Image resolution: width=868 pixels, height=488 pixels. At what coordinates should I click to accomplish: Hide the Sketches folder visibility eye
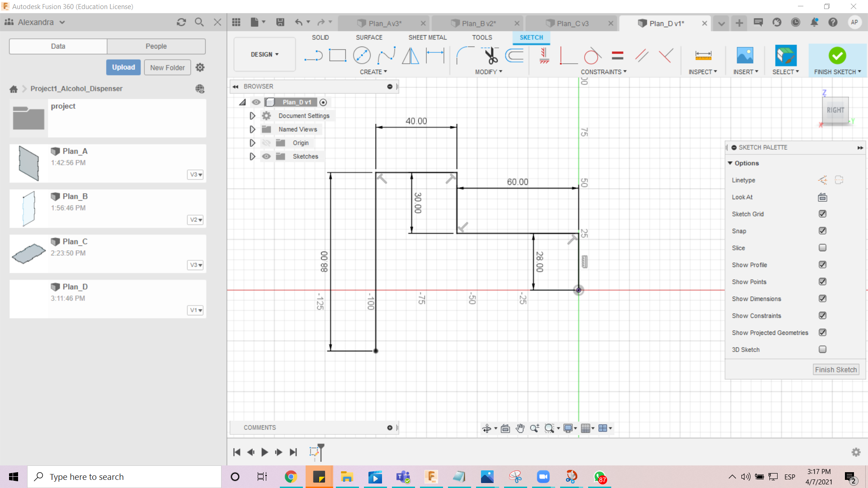266,156
